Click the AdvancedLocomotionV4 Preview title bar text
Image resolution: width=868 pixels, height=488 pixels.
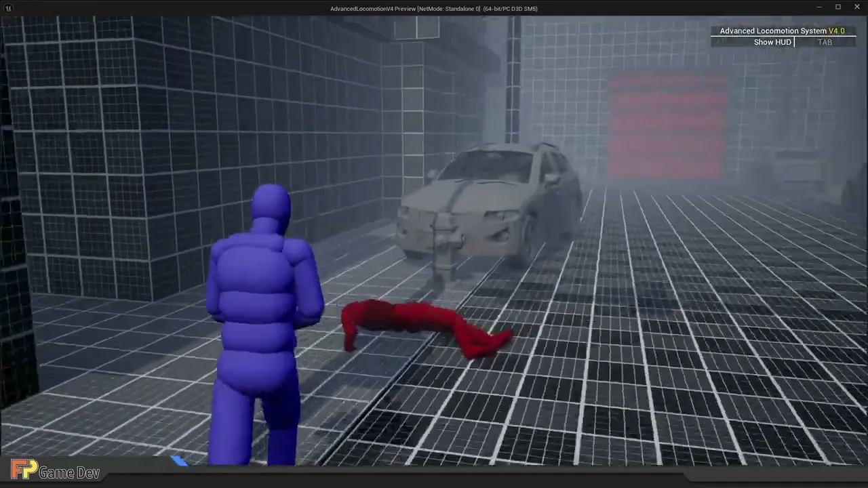point(434,9)
